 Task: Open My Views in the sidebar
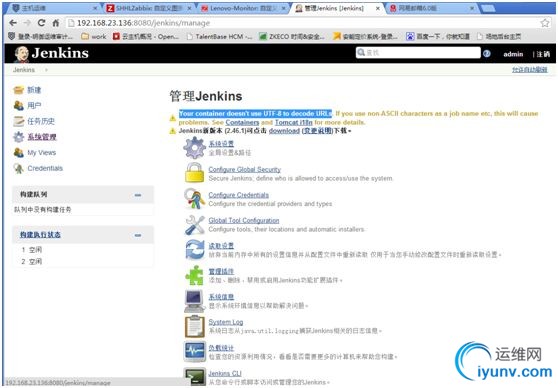point(42,153)
